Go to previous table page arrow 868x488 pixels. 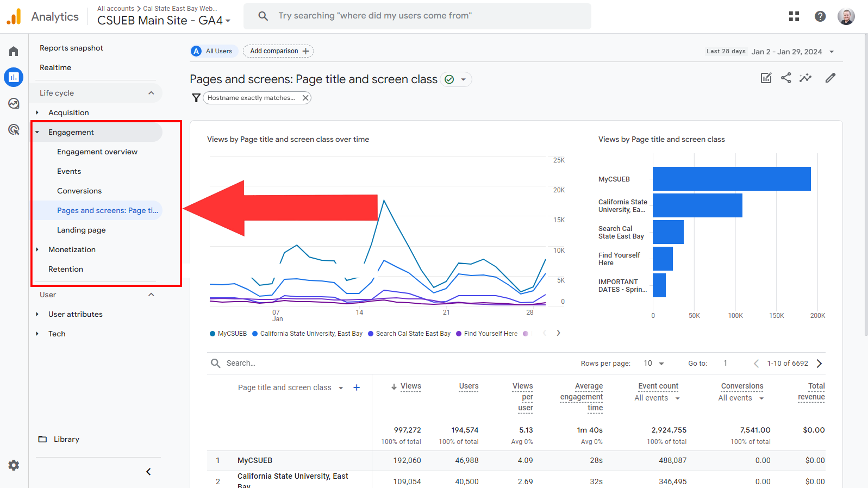pos(756,363)
